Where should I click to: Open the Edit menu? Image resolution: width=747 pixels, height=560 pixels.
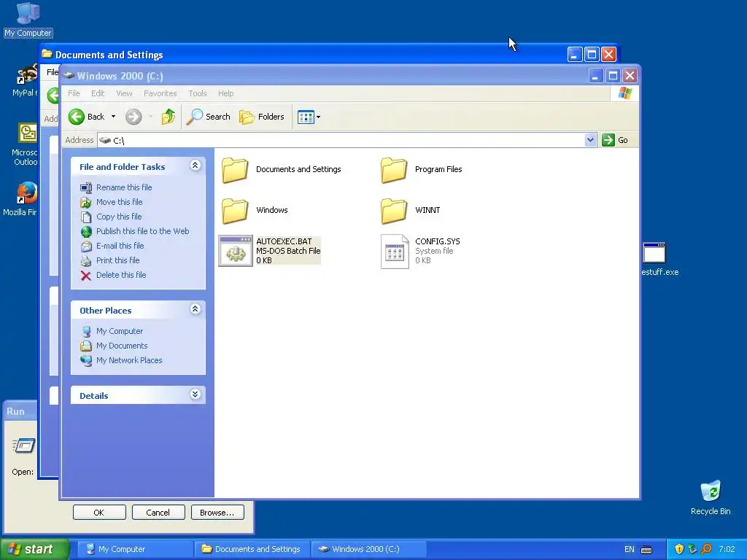98,93
